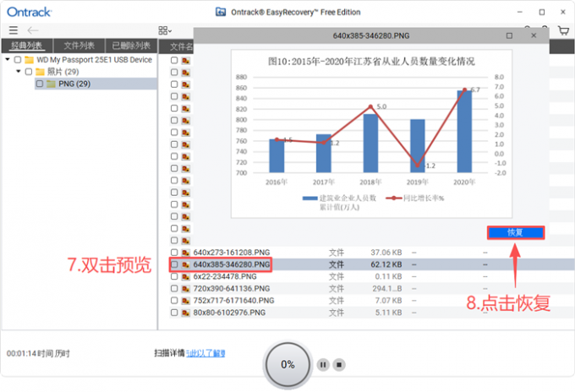Check box for 640x273-161208.PNG

point(174,253)
